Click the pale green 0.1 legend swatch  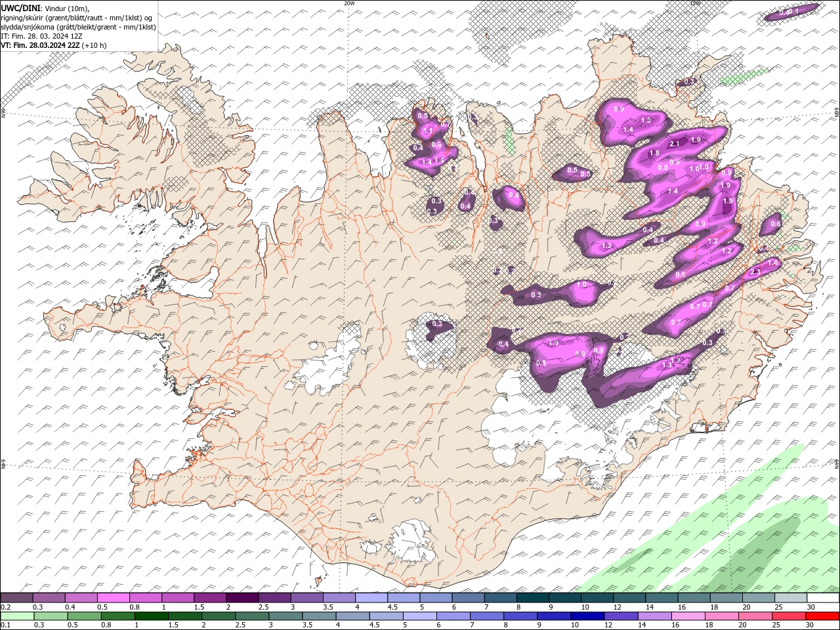pos(17,616)
